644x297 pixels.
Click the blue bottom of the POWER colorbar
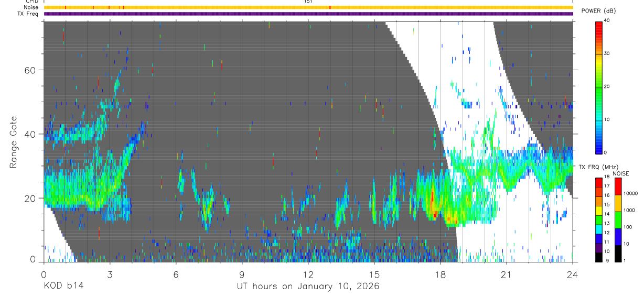599,148
